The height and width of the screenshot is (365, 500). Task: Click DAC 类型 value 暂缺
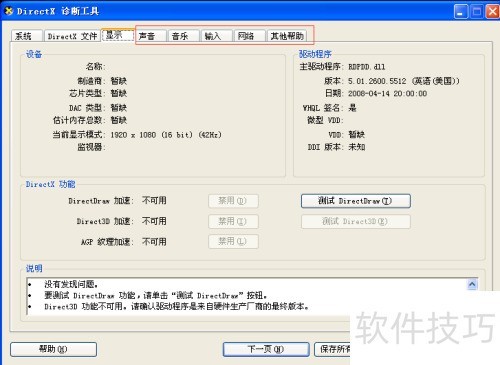[119, 108]
